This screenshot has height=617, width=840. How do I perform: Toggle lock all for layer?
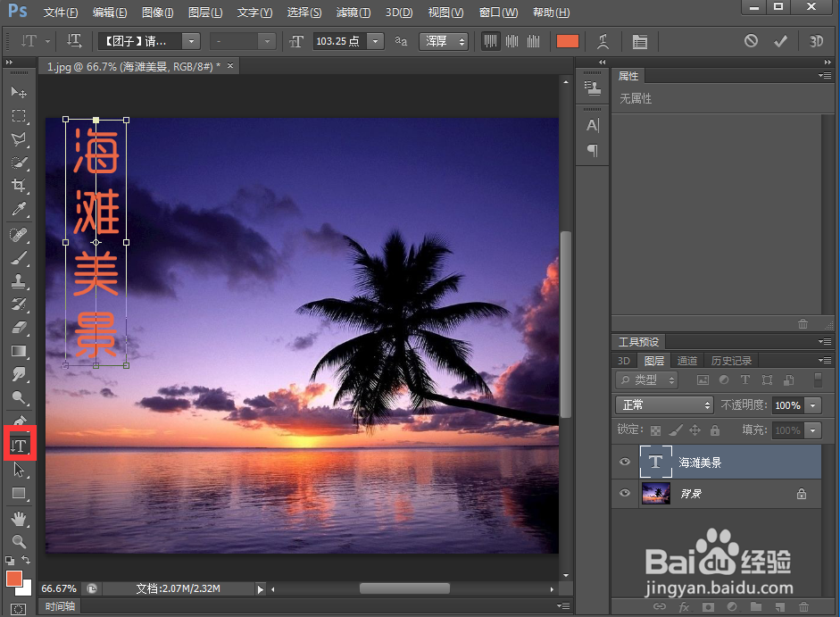(x=715, y=429)
